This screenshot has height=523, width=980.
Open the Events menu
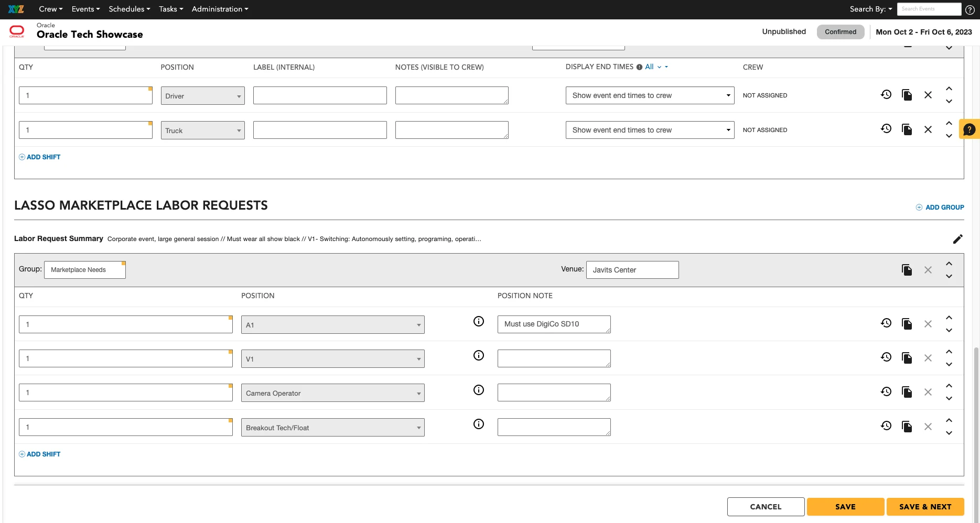click(85, 9)
